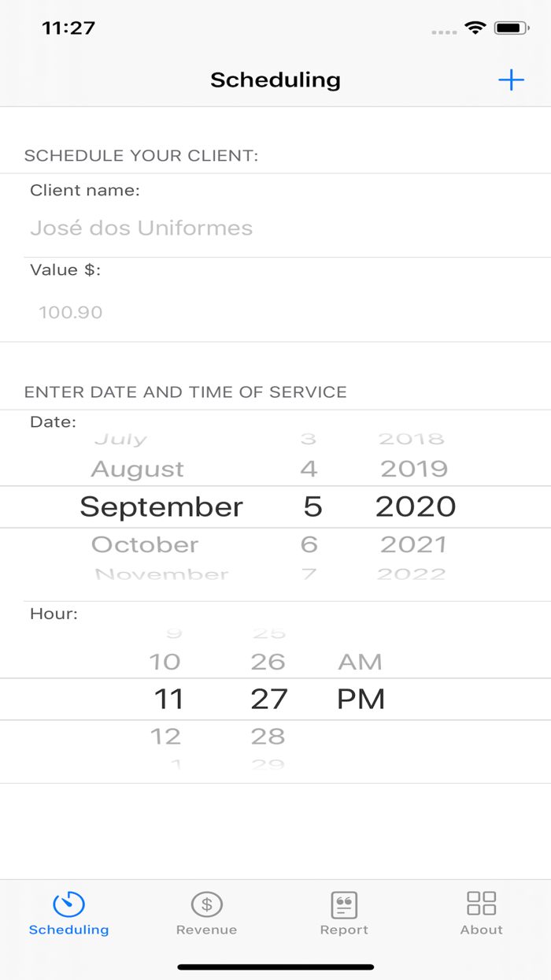Select AM in time picker
The width and height of the screenshot is (551, 980).
pyautogui.click(x=360, y=662)
